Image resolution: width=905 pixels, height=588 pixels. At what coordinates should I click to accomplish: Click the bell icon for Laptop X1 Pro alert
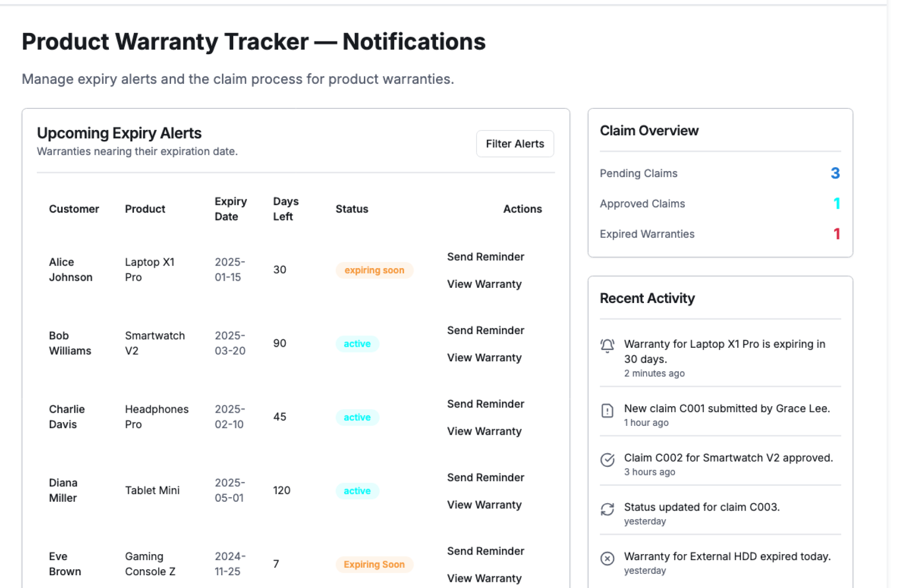click(607, 346)
